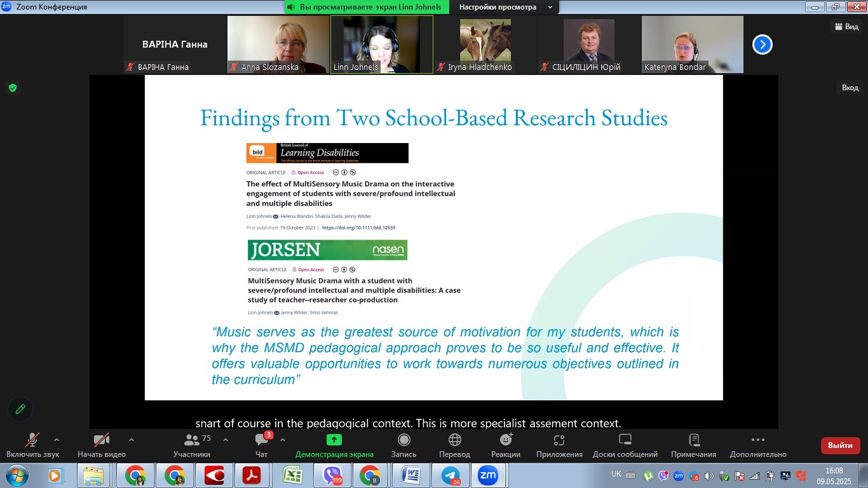Select Kateryna Bondar's video thumbnail
Image resolution: width=868 pixels, height=488 pixels.
[x=692, y=44]
